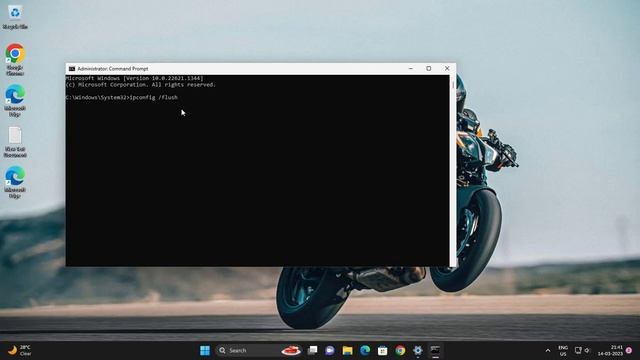Open the lowest Microsoft Edge desktop shortcut
640x360 pixels.
point(15,182)
